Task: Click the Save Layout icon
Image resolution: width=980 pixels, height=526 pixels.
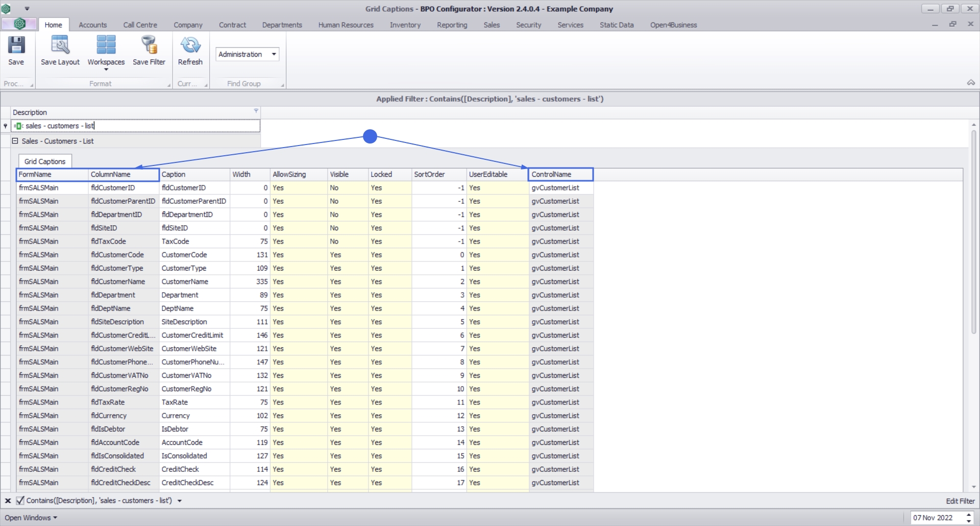Action: 60,45
